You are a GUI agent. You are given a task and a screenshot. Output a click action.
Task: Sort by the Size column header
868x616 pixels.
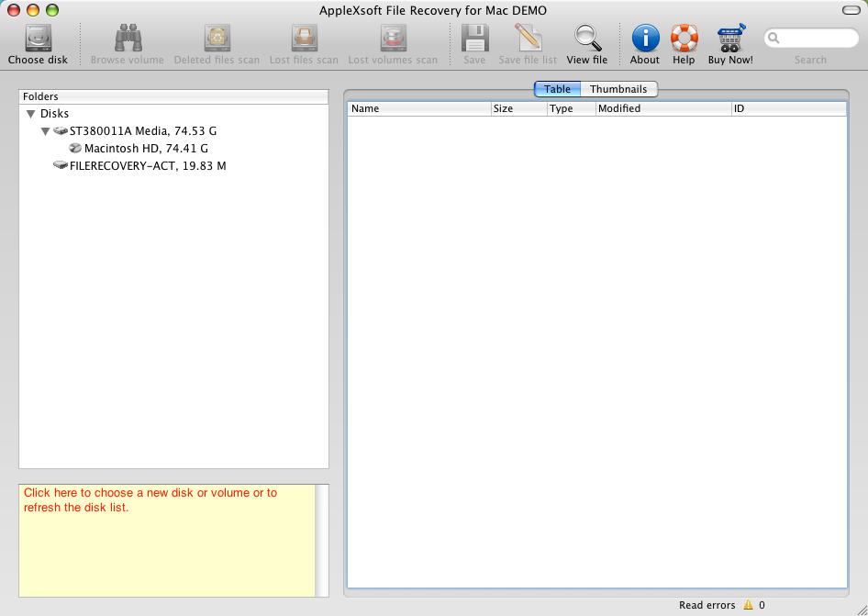click(x=519, y=108)
